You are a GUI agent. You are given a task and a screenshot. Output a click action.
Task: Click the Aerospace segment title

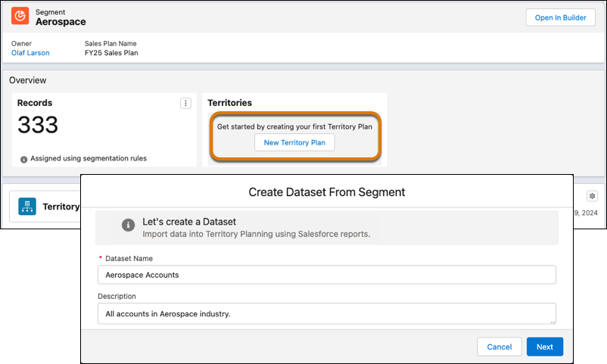click(61, 22)
